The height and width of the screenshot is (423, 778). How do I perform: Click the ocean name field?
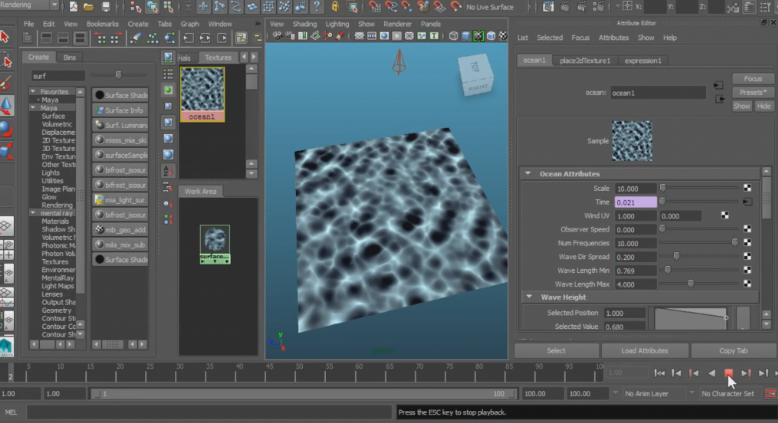(x=658, y=93)
